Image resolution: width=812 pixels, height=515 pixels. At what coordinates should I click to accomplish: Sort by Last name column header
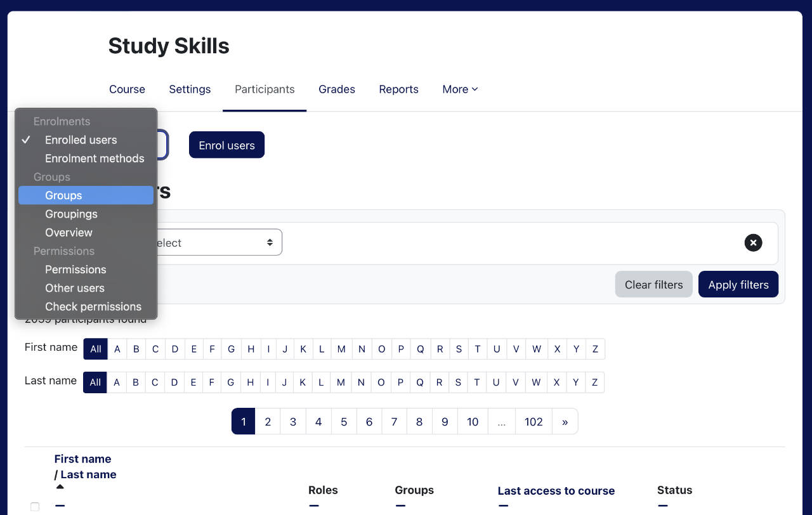coord(88,474)
